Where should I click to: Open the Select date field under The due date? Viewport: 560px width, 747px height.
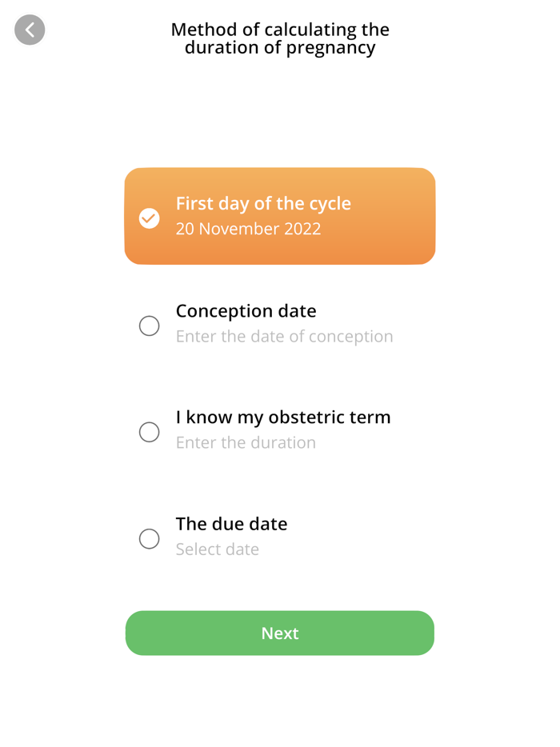click(x=218, y=549)
